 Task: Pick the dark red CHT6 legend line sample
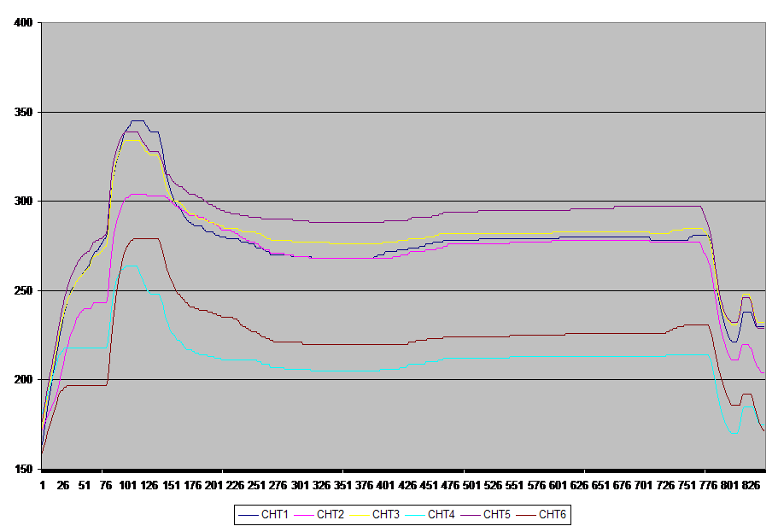(x=526, y=514)
